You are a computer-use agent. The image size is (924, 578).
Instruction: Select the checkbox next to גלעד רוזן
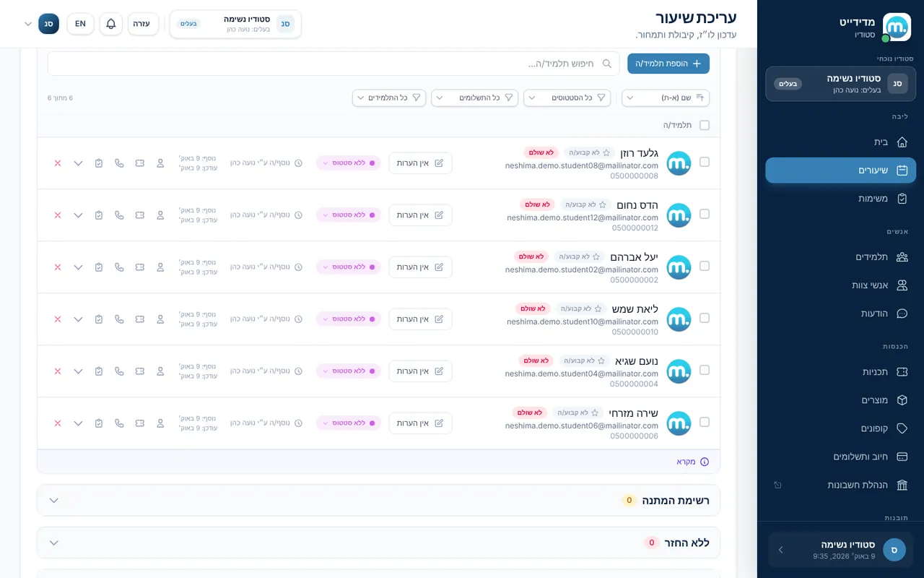(x=705, y=162)
